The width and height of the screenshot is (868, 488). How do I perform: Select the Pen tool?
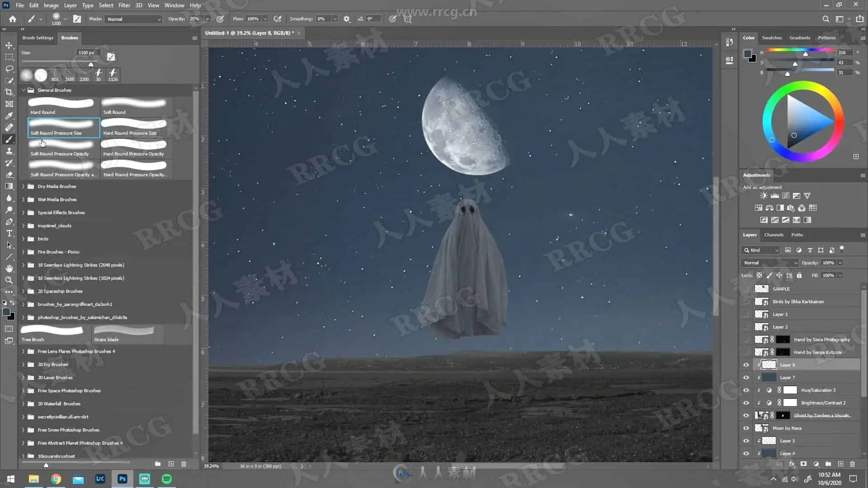point(9,221)
